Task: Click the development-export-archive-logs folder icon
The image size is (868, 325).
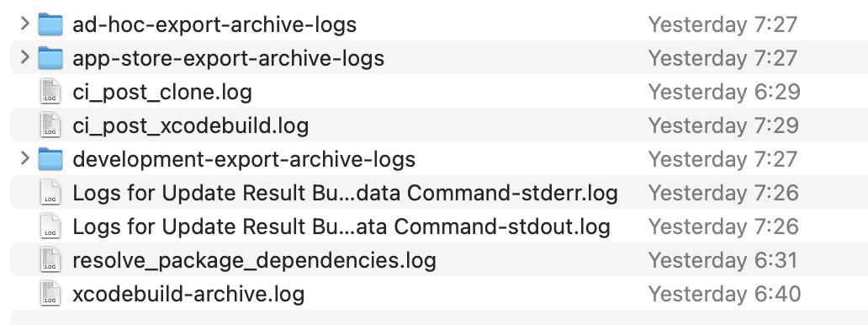Action: [x=50, y=159]
